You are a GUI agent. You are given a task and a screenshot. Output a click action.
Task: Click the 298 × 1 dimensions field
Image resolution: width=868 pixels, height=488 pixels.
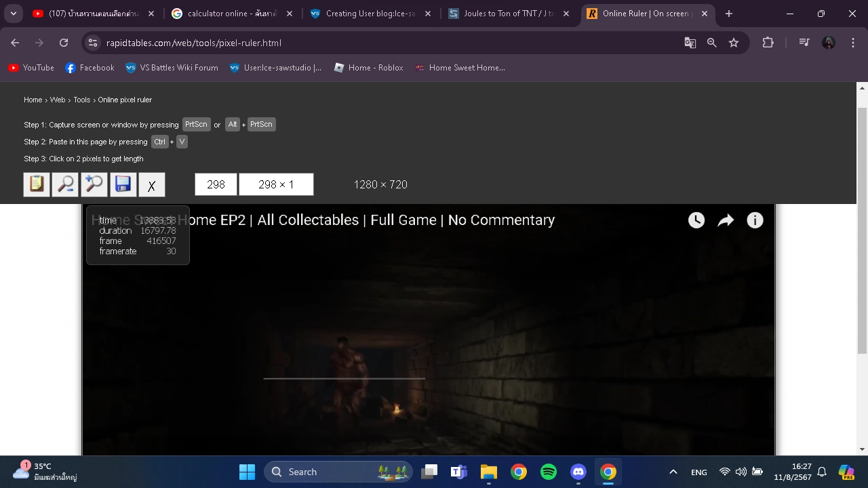(x=276, y=184)
